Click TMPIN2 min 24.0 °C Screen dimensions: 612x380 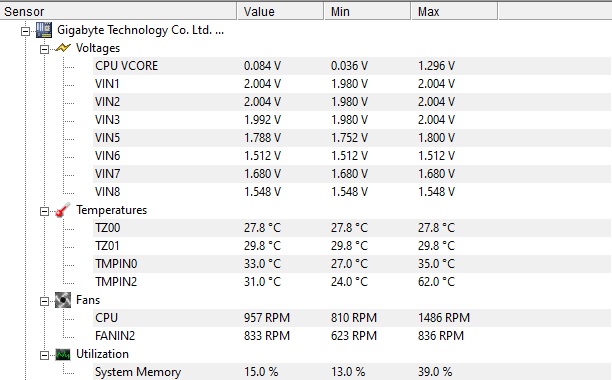point(349,282)
